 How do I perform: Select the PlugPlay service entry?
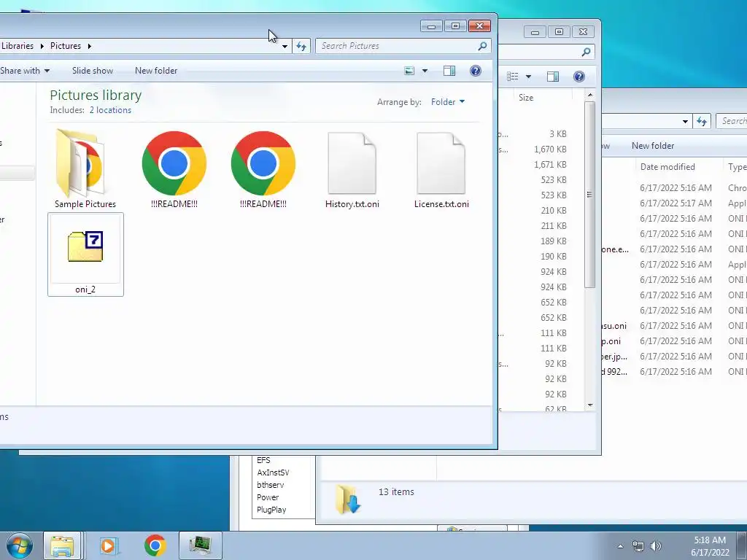point(271,510)
